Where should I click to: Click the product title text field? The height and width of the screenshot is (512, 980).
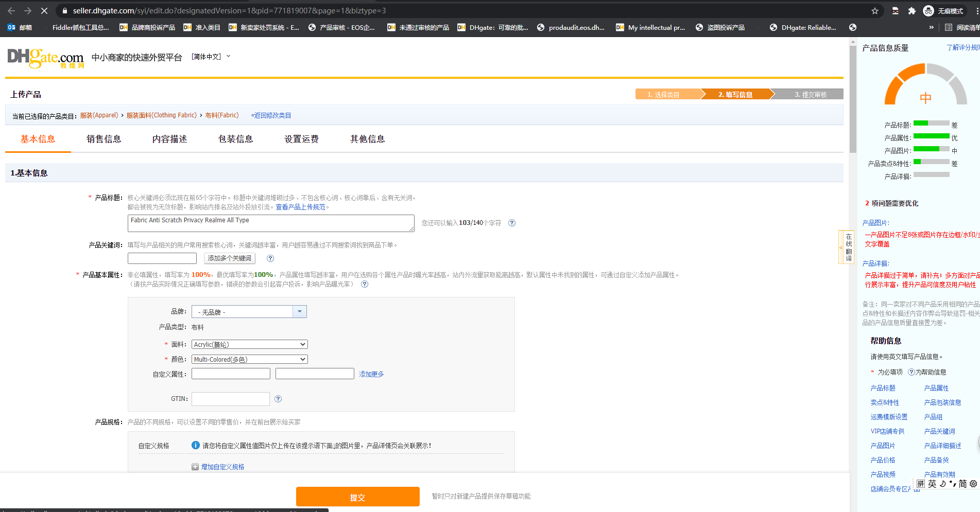[x=270, y=223]
